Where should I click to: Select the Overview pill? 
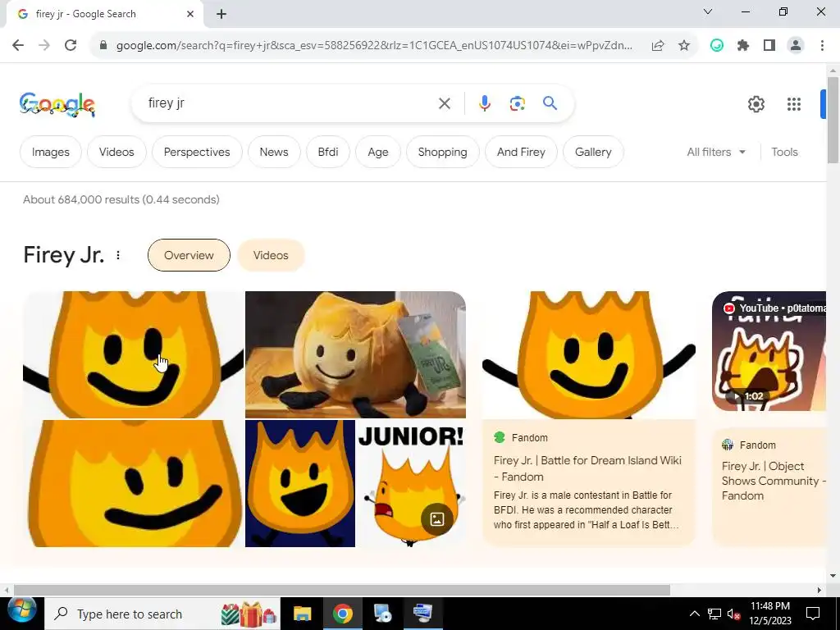click(x=189, y=256)
